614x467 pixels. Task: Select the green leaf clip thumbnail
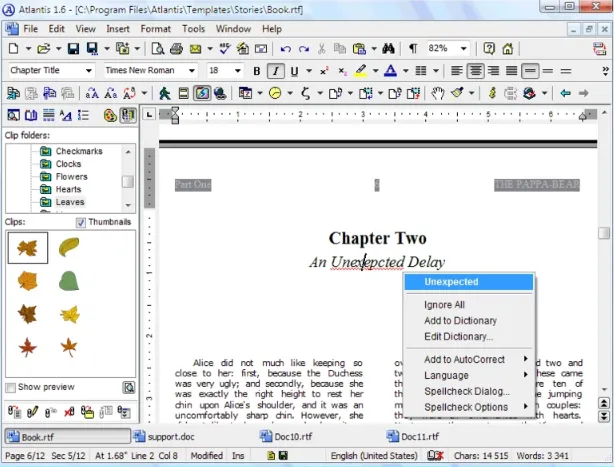point(69,281)
